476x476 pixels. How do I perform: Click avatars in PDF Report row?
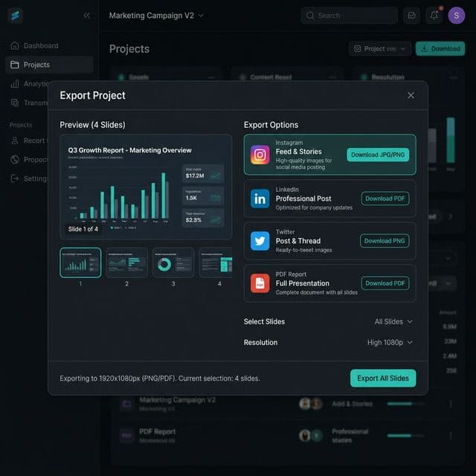[311, 436]
